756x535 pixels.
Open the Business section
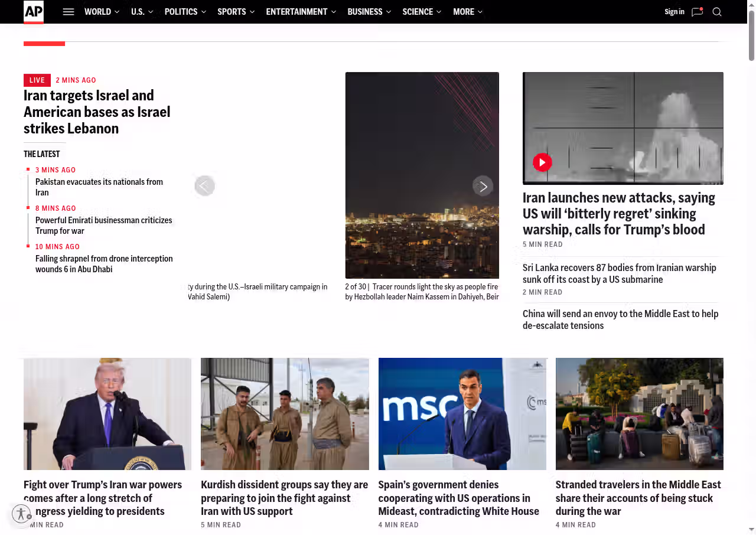(364, 12)
